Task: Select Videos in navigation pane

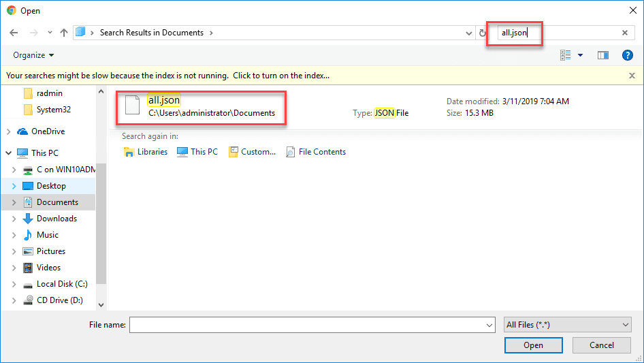Action: [42, 268]
